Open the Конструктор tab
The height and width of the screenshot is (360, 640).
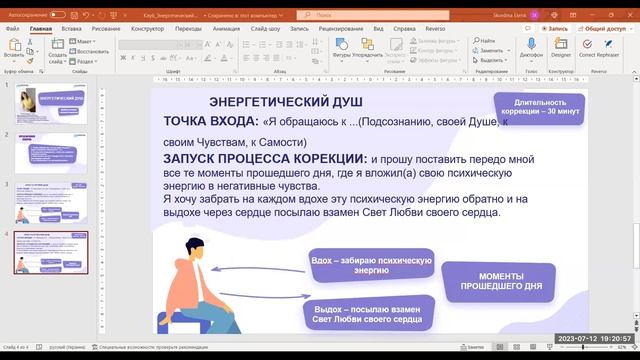[147, 29]
